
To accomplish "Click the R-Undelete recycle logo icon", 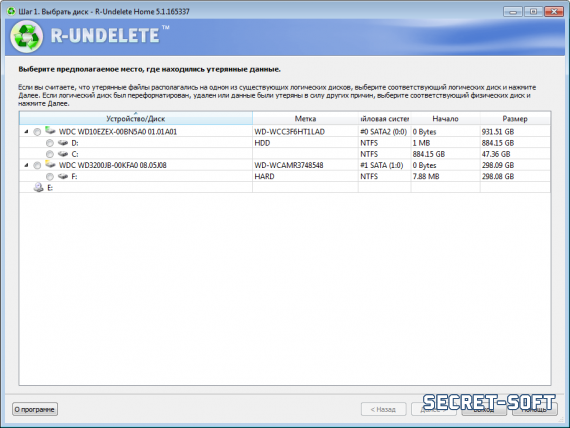I will tap(27, 36).
